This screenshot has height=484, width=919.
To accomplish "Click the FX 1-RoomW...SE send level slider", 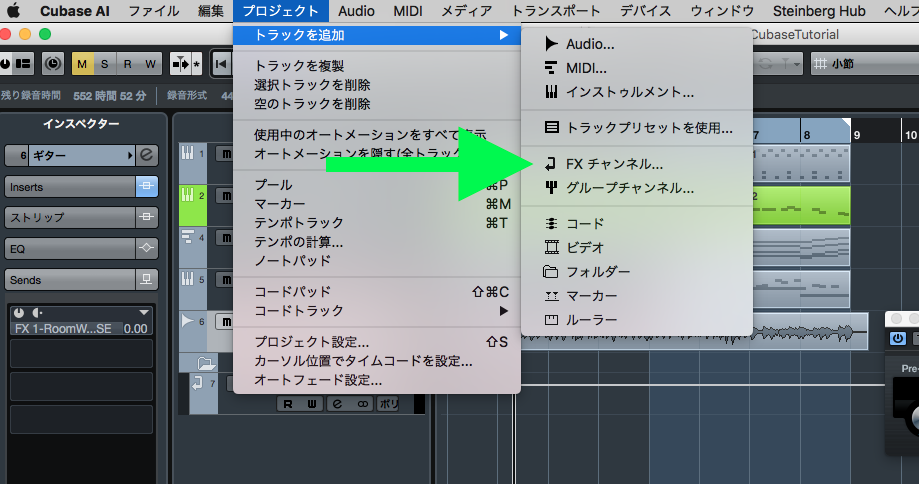I will pyautogui.click(x=81, y=329).
